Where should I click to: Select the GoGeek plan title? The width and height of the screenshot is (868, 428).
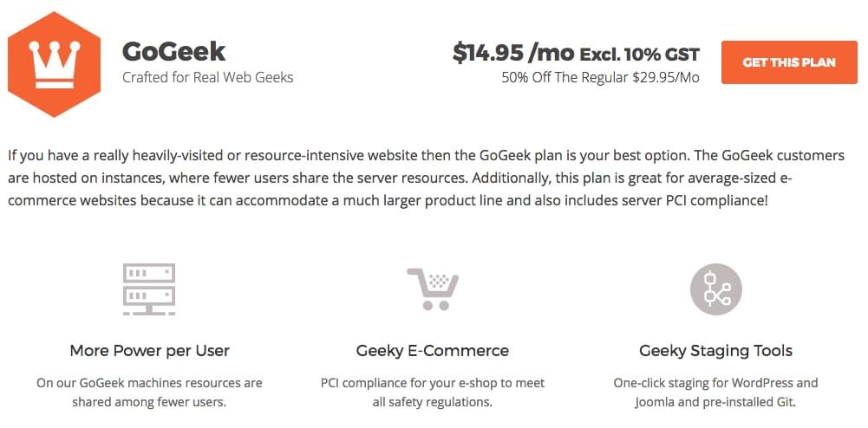pyautogui.click(x=174, y=51)
